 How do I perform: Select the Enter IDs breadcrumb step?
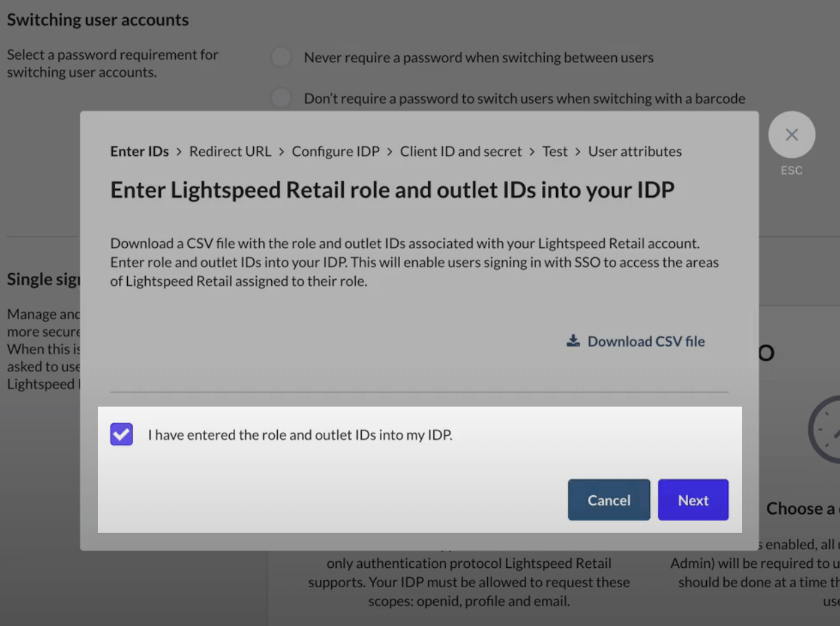pos(139,152)
